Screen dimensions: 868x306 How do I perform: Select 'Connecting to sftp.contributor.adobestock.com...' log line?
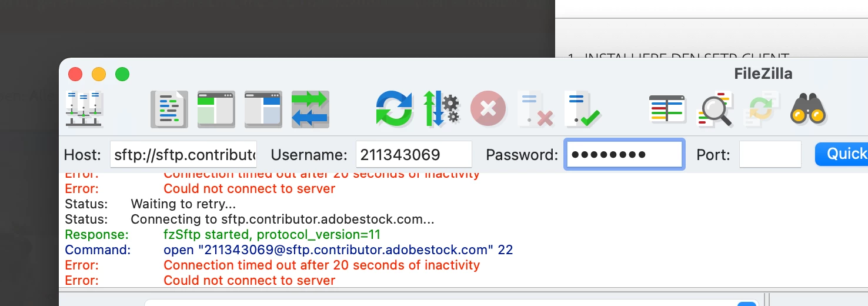[x=282, y=219]
